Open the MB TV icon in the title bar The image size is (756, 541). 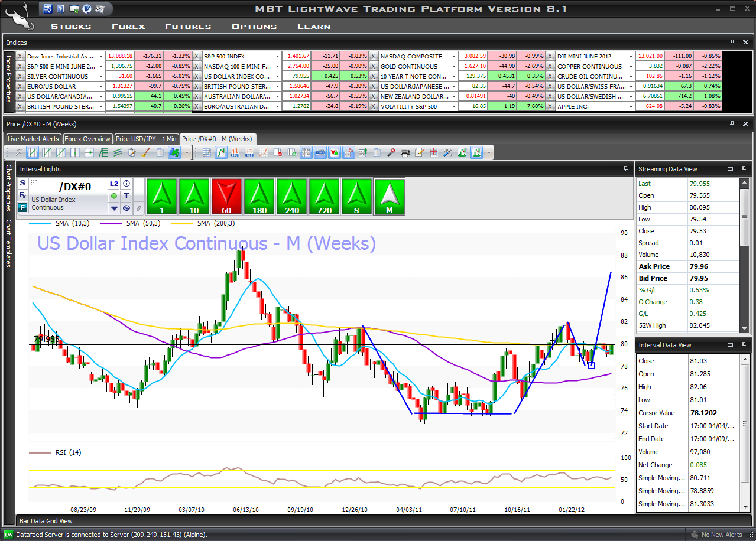[48, 9]
